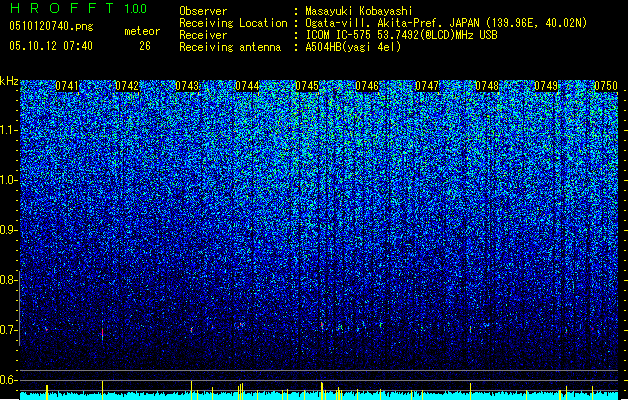Click the 0.8 kHz axis label
Image resolution: width=629 pixels, height=400 pixels.
pos(9,280)
